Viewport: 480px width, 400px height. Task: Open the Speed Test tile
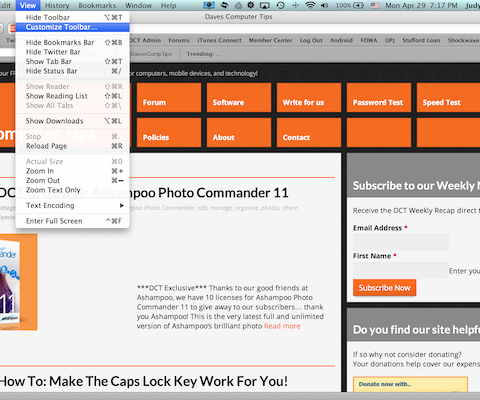point(448,97)
